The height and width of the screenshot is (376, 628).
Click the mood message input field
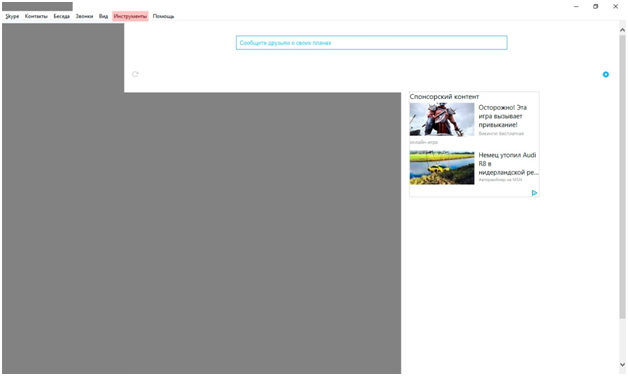click(371, 43)
